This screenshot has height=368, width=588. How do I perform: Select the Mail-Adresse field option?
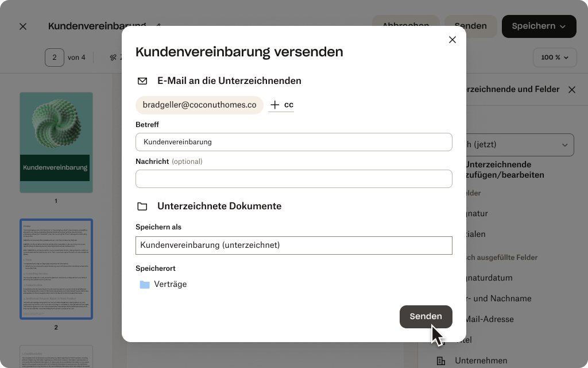[x=489, y=319]
